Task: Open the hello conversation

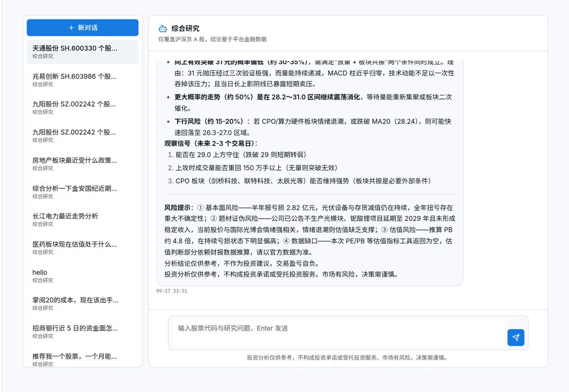Action: (83, 275)
